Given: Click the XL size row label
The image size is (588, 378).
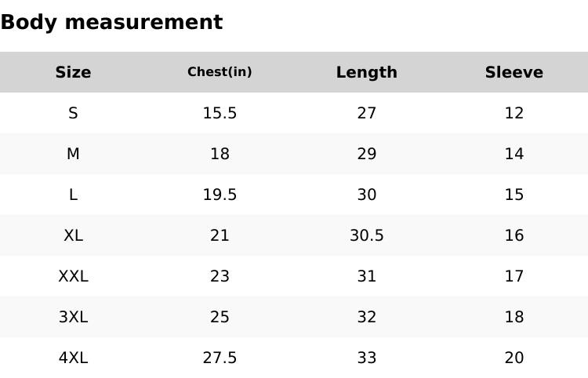Looking at the screenshot, I should point(73,235).
